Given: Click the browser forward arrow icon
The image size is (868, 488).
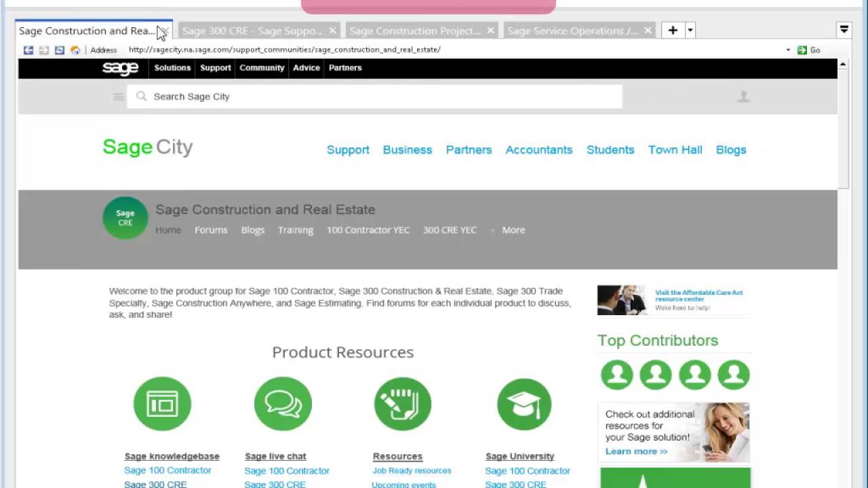Looking at the screenshot, I should (44, 50).
